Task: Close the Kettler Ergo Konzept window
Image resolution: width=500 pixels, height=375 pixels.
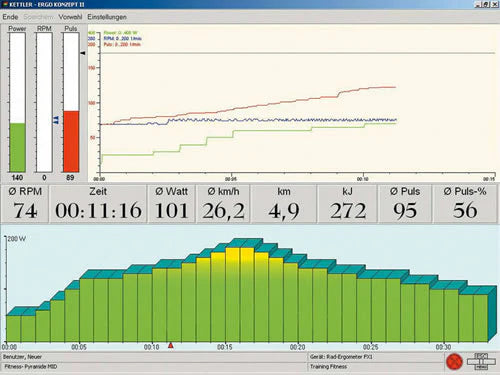Action: click(x=495, y=4)
